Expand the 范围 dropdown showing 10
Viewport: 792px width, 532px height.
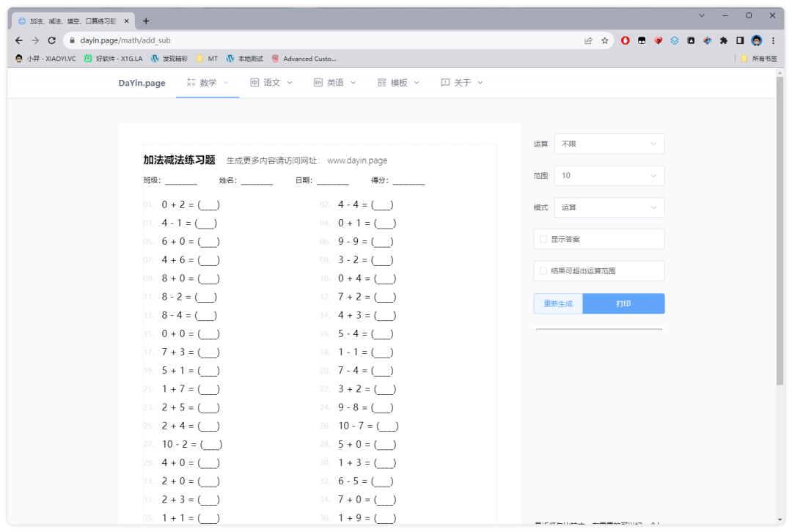click(609, 176)
